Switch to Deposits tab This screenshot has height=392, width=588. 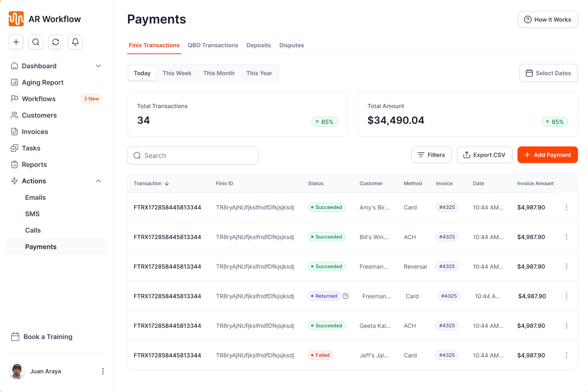259,45
